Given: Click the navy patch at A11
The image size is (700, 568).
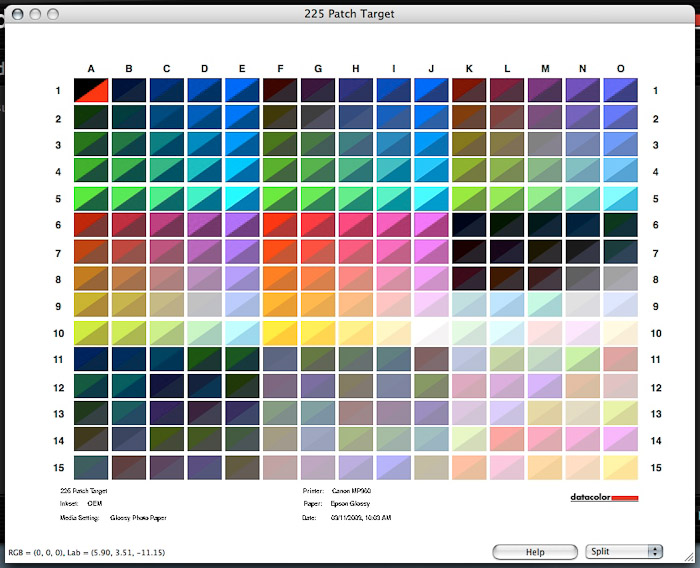Looking at the screenshot, I should [91, 360].
